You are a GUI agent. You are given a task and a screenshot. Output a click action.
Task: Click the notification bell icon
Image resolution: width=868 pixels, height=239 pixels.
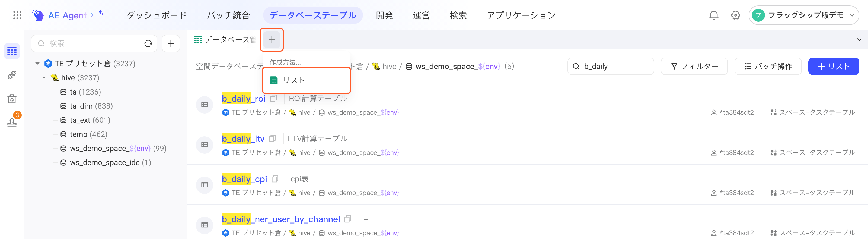(x=714, y=15)
